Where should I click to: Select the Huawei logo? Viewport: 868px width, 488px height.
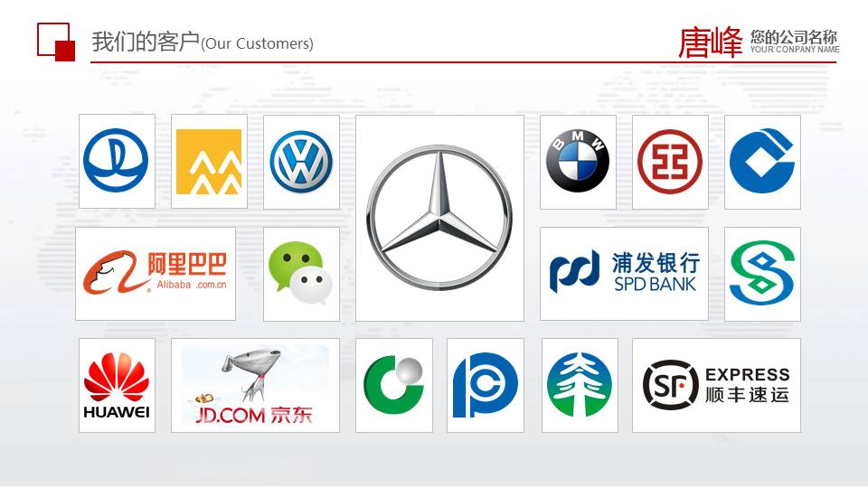pyautogui.click(x=117, y=385)
